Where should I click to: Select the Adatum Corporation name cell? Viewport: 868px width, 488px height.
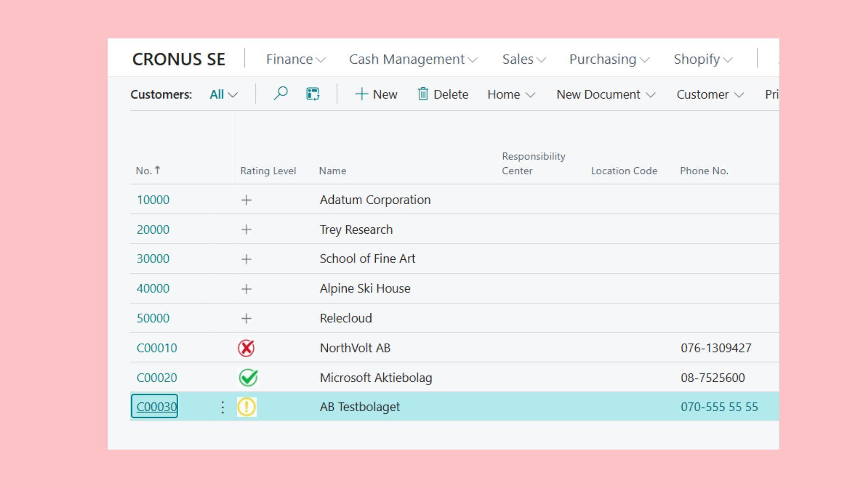click(375, 200)
